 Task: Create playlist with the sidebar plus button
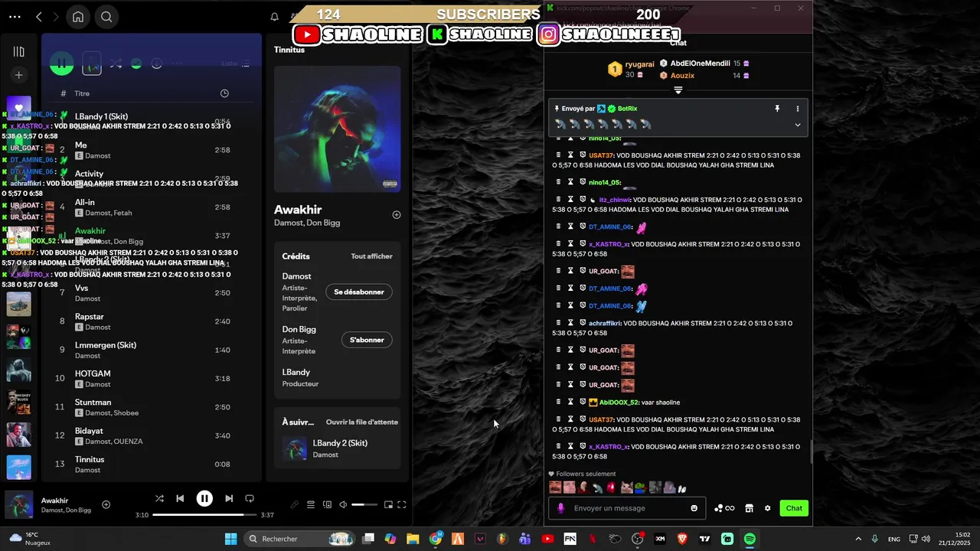click(x=19, y=75)
